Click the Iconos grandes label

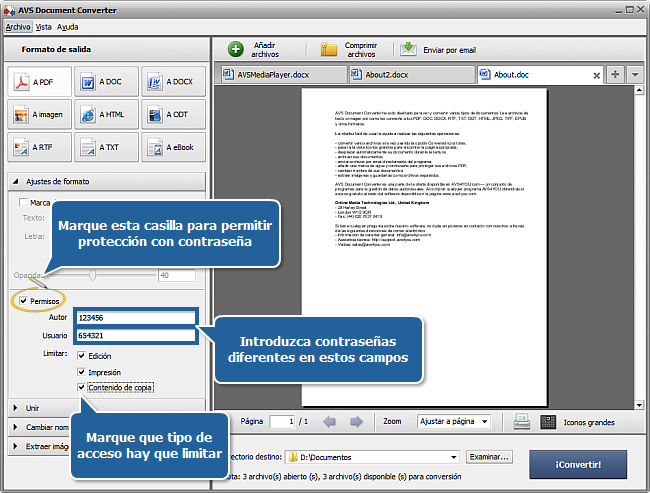(x=589, y=423)
